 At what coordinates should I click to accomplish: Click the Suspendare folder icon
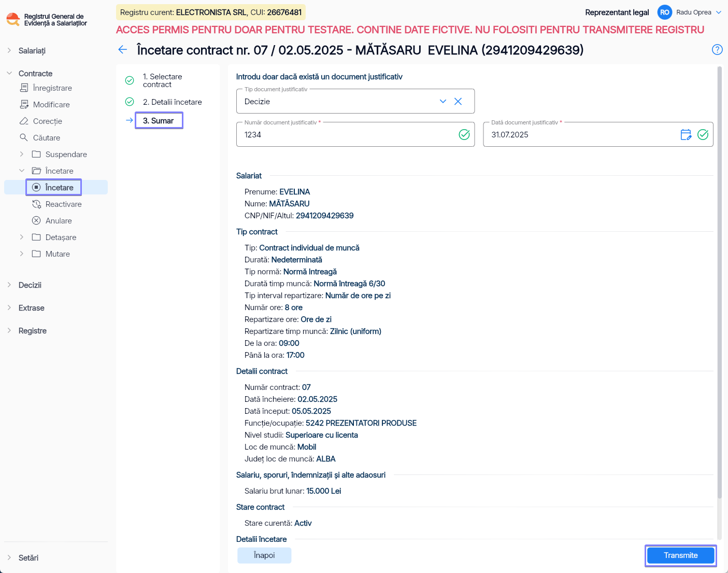(36, 154)
